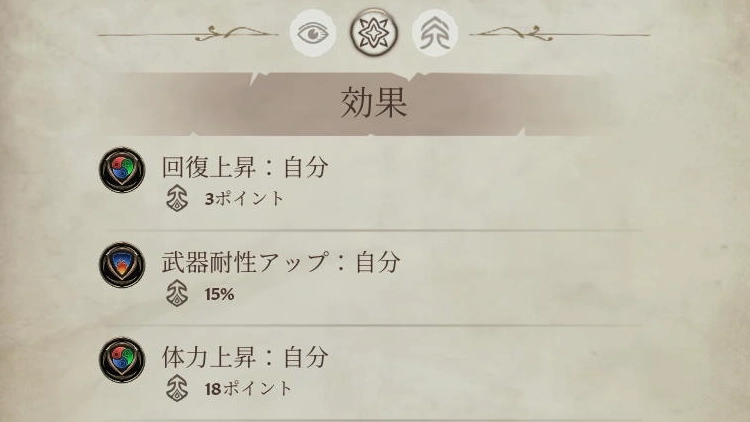Click the small rank icon beside 18ポイント

pyautogui.click(x=178, y=387)
